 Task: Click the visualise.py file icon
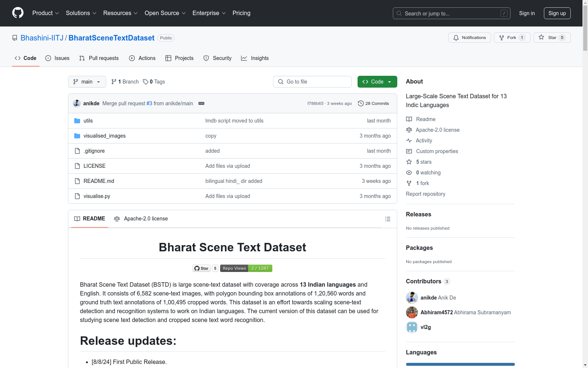point(77,196)
